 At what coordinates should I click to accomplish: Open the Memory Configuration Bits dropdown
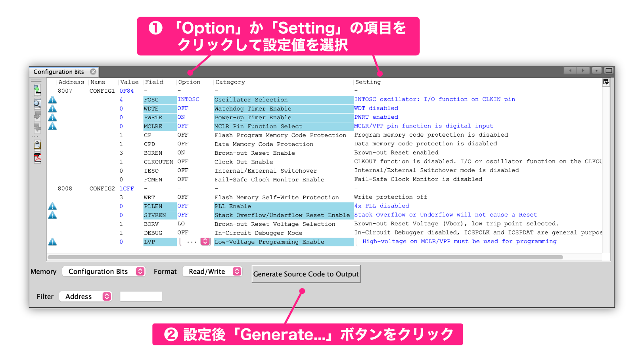pos(104,271)
